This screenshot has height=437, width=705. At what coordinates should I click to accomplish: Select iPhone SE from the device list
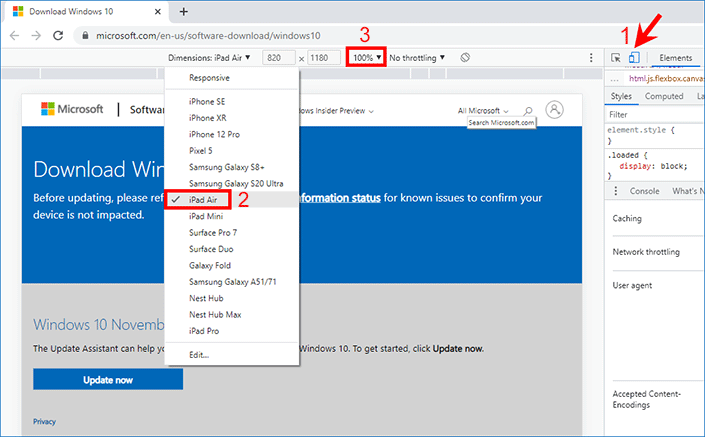point(232,102)
